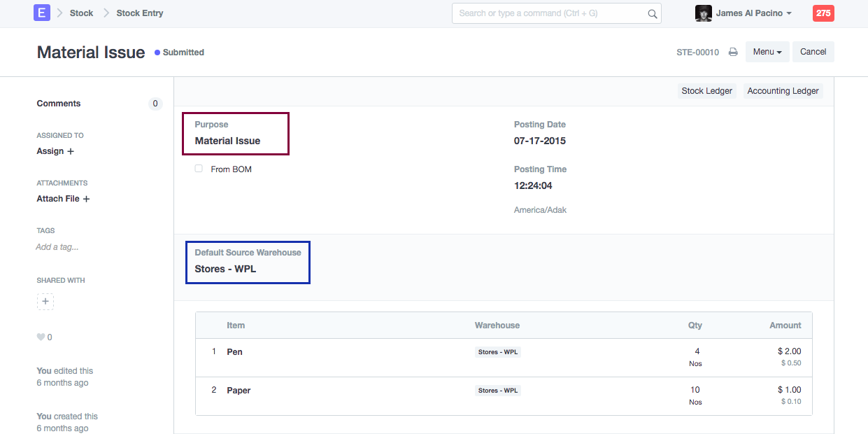
Task: Go to Stock Entry in the breadcrumb
Action: click(x=139, y=13)
